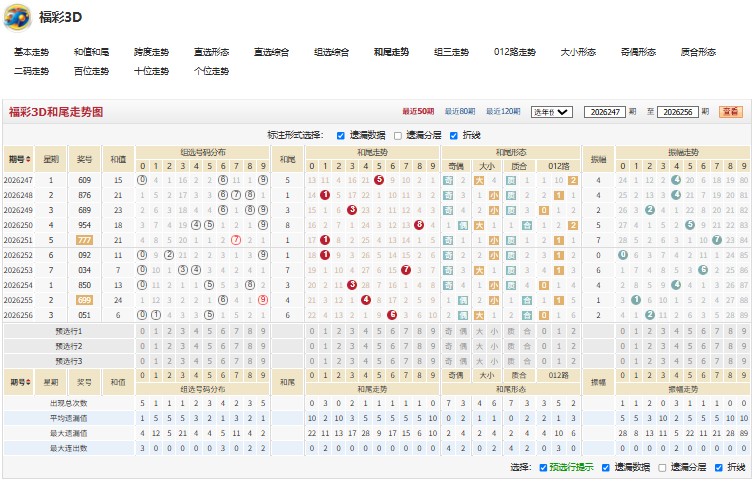
Task: Open 百位走势 chart
Action: pos(92,71)
